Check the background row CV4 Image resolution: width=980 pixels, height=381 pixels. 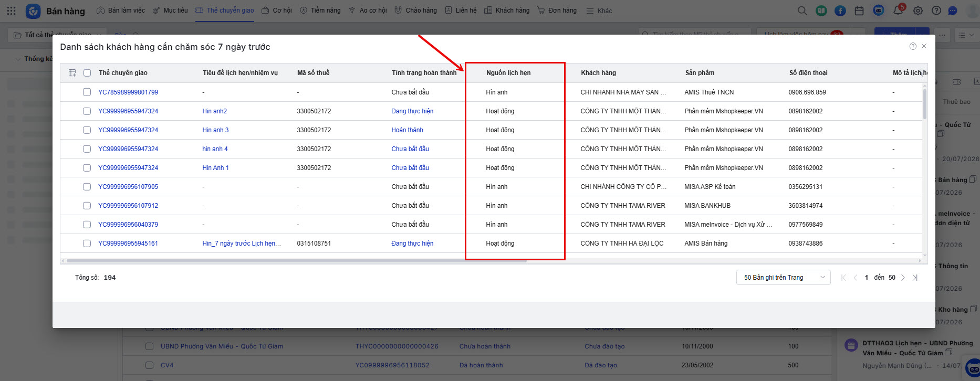click(x=150, y=365)
